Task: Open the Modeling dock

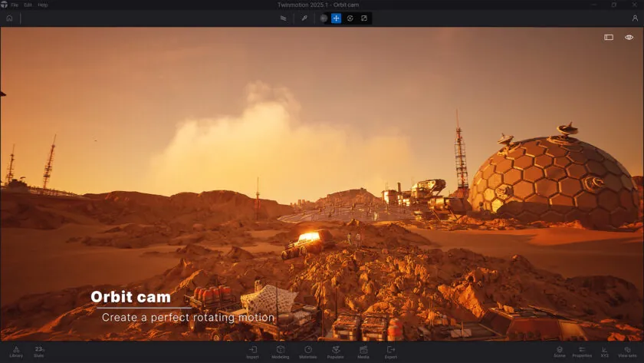Action: point(281,351)
